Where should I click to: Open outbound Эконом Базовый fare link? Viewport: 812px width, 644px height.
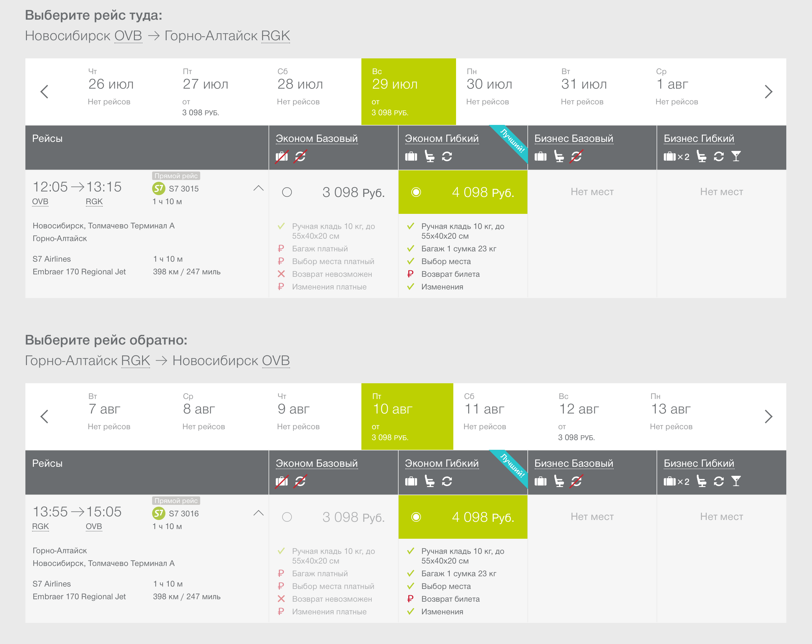[x=317, y=139]
